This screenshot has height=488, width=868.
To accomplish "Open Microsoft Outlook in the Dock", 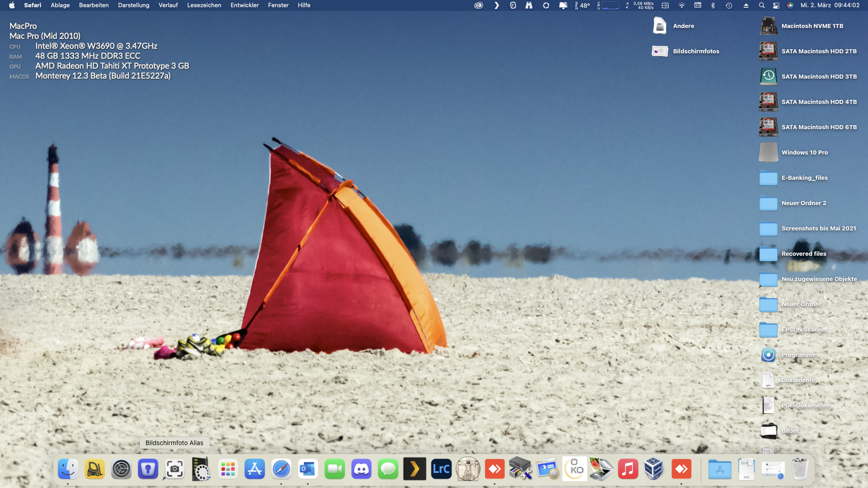I will [x=308, y=469].
